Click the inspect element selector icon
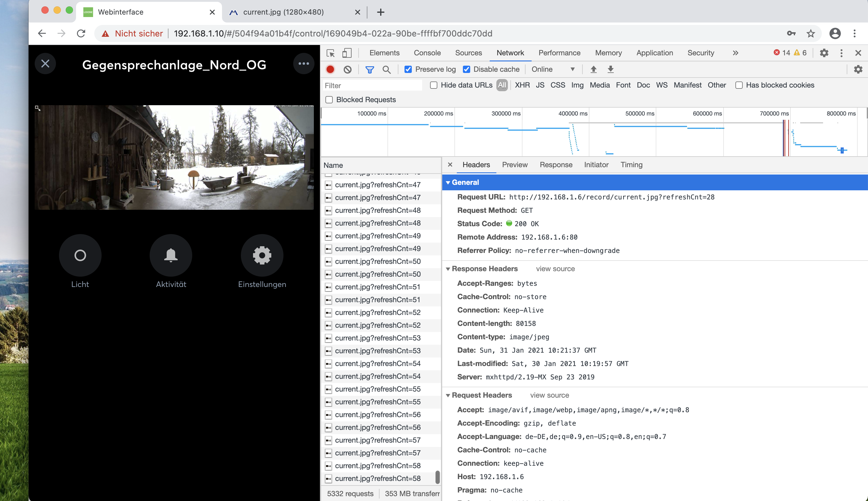868x501 pixels. [330, 53]
